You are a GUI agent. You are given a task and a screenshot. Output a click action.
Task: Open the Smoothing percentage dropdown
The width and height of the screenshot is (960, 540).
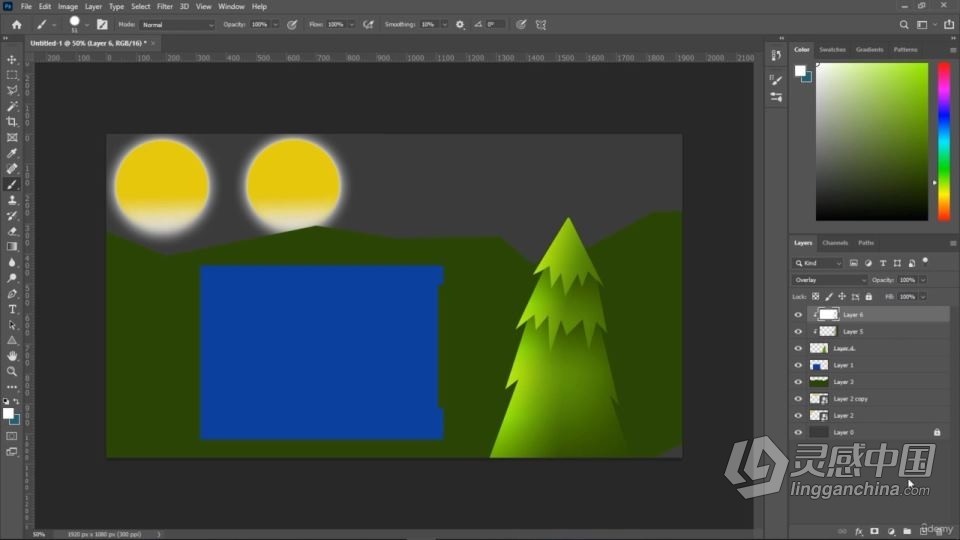444,24
